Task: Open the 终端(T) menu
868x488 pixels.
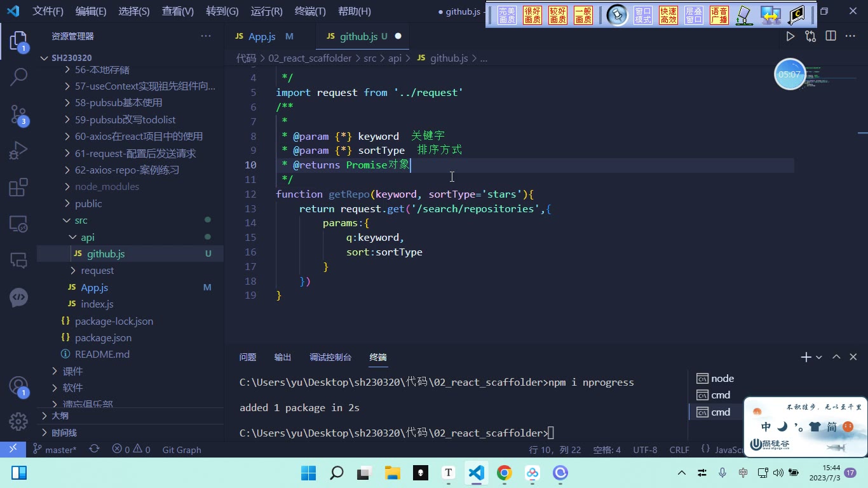Action: pyautogui.click(x=310, y=11)
